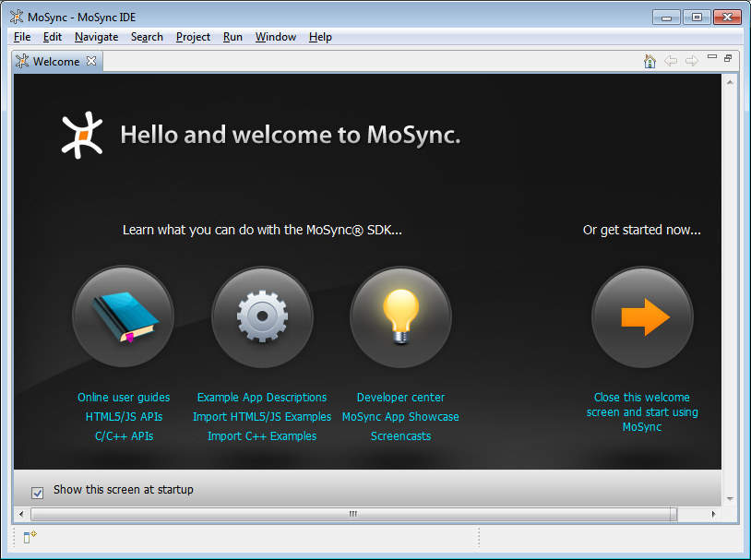
Task: Open the Search menu
Action: [147, 37]
